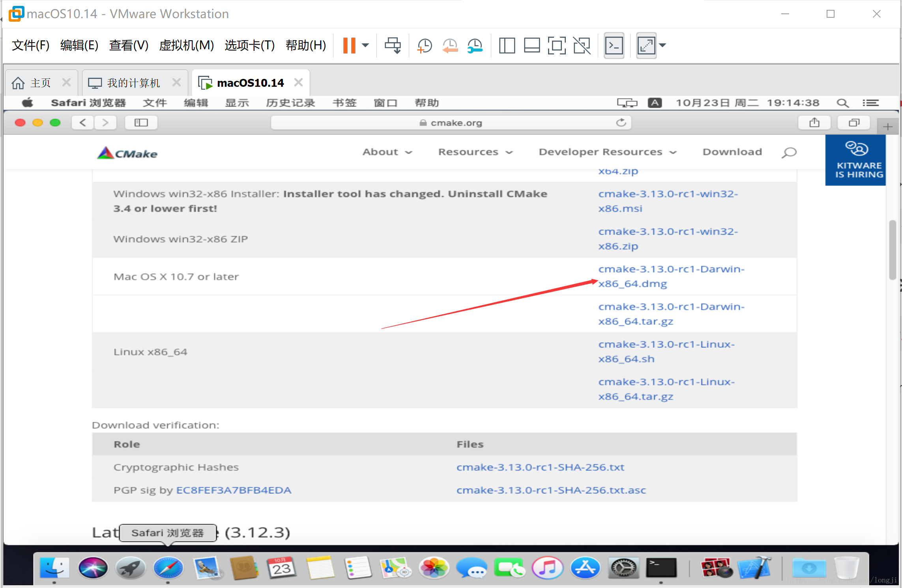Toggle Safari sidebar button

141,123
